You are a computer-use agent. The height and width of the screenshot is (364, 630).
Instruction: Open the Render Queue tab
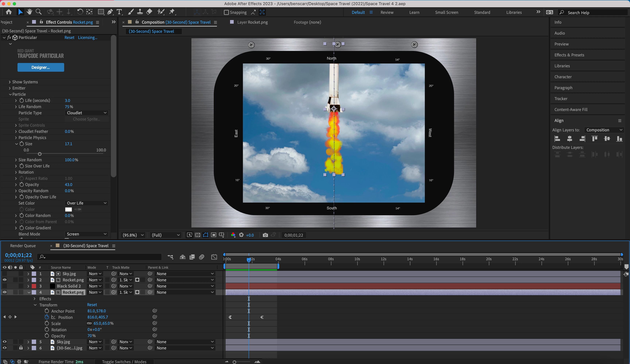[23, 246]
